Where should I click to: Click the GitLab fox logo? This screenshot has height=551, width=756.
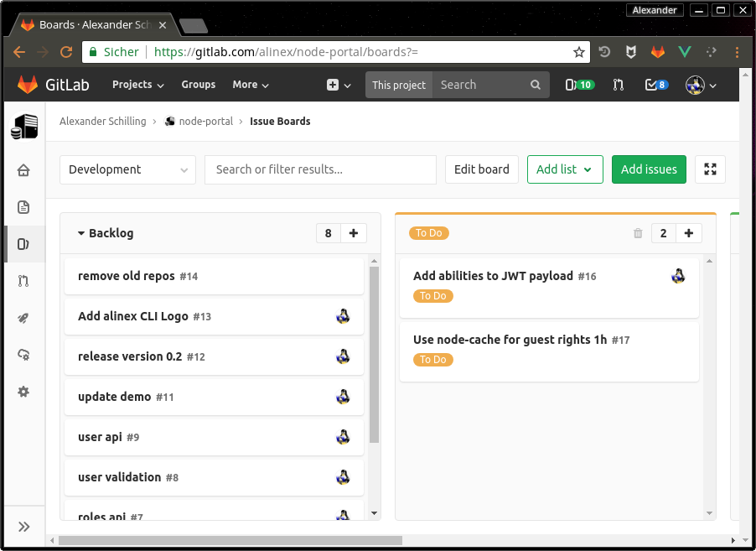(25, 85)
